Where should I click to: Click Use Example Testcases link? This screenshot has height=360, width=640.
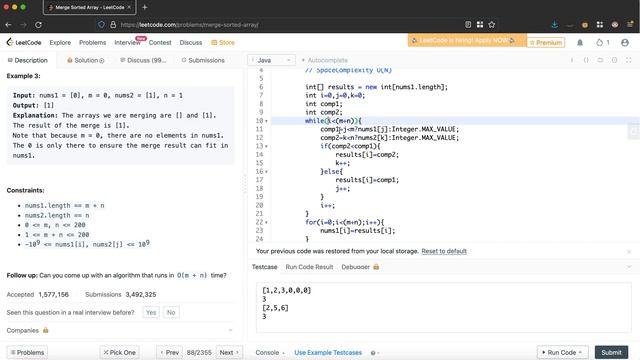[x=328, y=353]
